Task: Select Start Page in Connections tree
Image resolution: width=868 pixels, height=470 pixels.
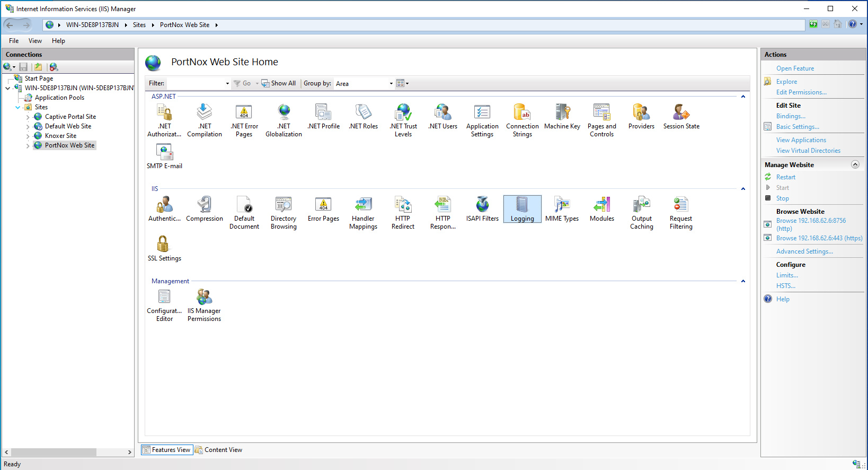Action: 39,79
